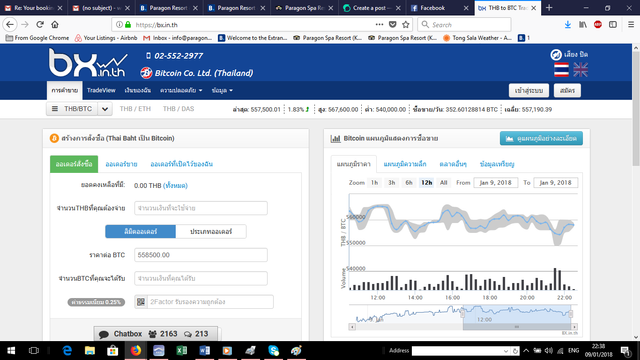Go to the browser home page icon
The image size is (640, 360).
click(55, 24)
